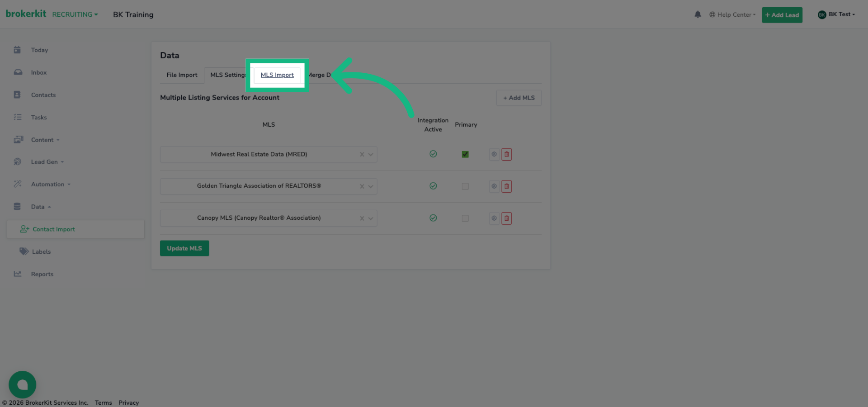Open the notifications bell
Viewport: 868px width, 407px height.
[698, 14]
